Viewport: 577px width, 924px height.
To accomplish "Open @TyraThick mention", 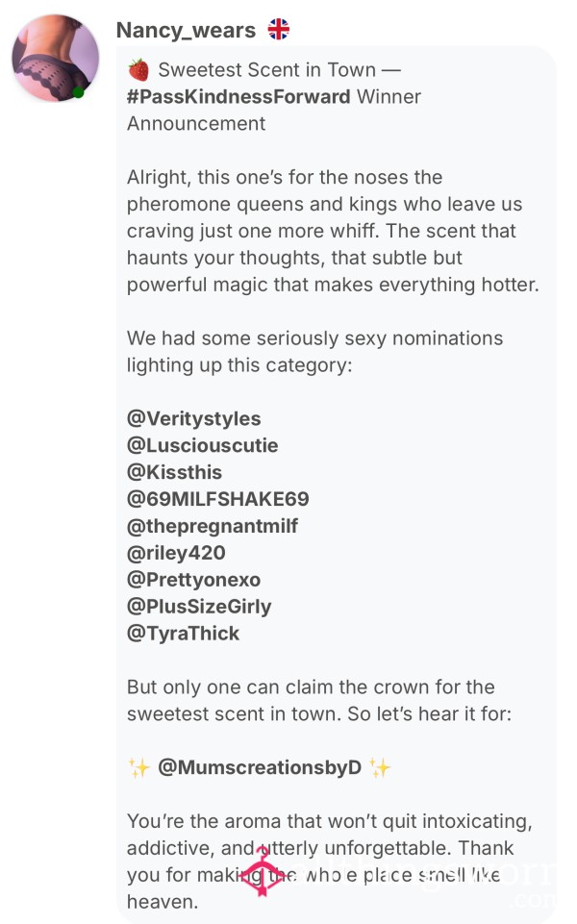I will [184, 634].
